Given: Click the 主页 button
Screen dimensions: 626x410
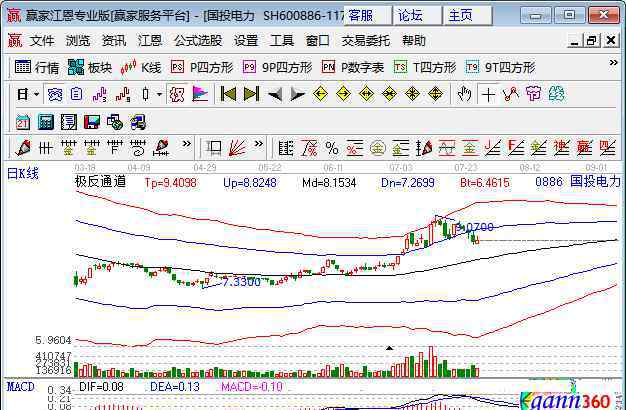Looking at the screenshot, I should point(468,16).
